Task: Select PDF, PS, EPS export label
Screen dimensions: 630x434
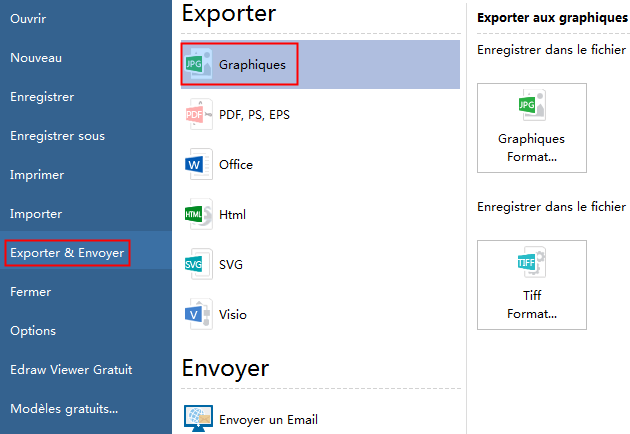Action: [254, 115]
